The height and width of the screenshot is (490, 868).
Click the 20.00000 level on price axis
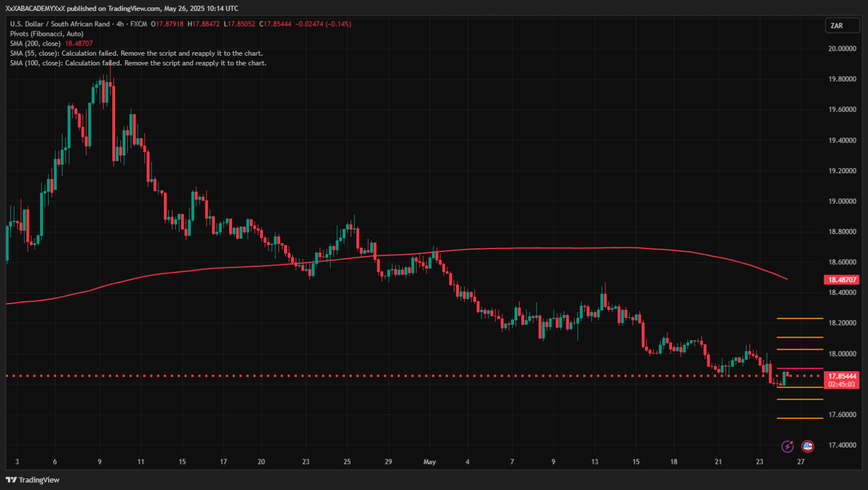842,49
